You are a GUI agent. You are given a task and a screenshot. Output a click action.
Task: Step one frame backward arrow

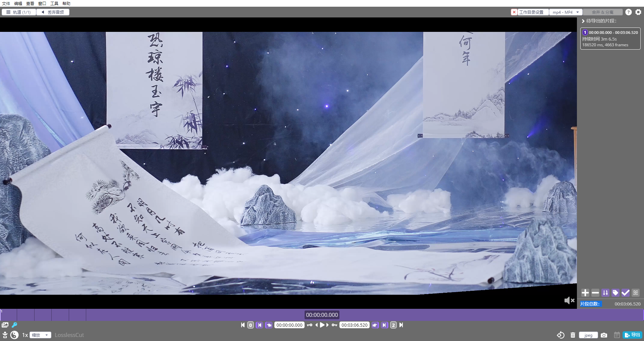(316, 325)
